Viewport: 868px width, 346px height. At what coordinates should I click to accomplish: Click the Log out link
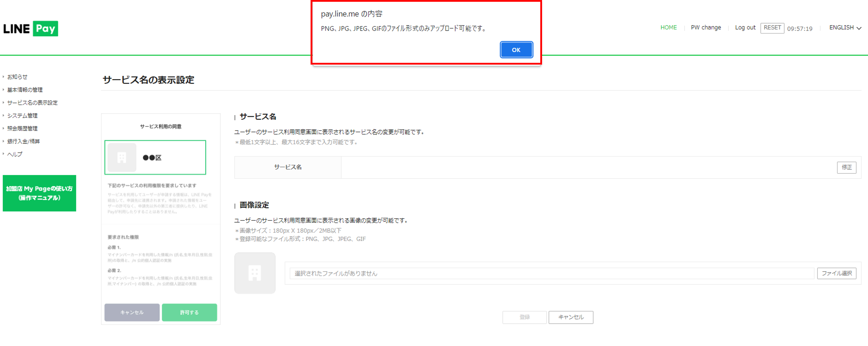click(x=745, y=28)
